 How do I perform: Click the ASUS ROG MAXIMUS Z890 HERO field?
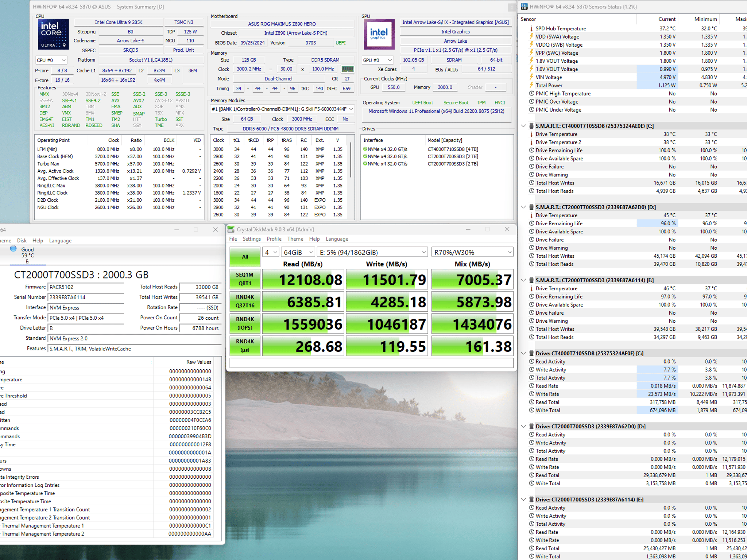coord(282,24)
